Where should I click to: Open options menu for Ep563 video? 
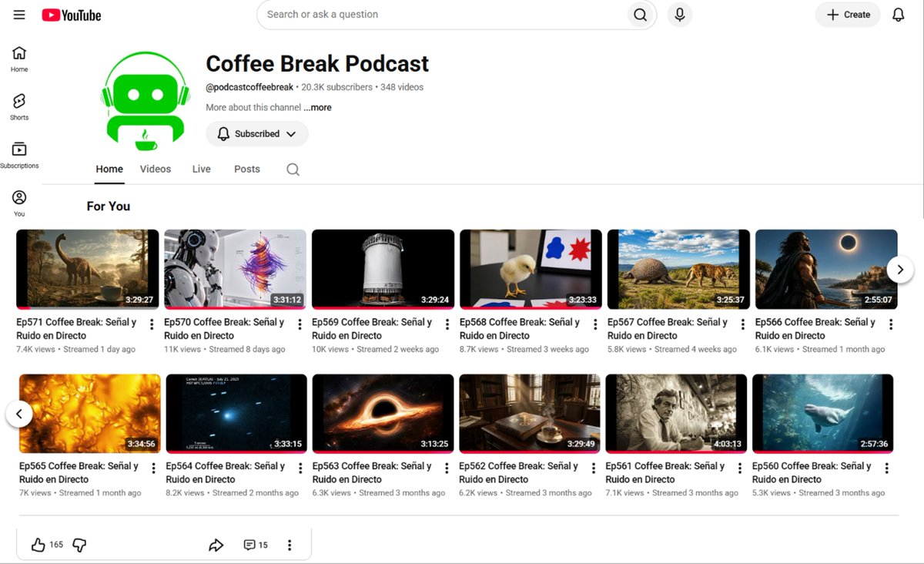[x=447, y=468]
